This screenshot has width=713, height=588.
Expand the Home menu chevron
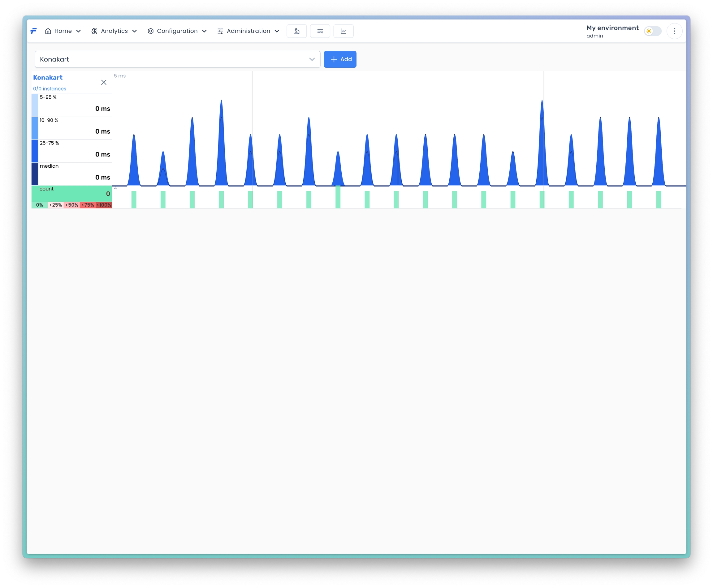78,31
